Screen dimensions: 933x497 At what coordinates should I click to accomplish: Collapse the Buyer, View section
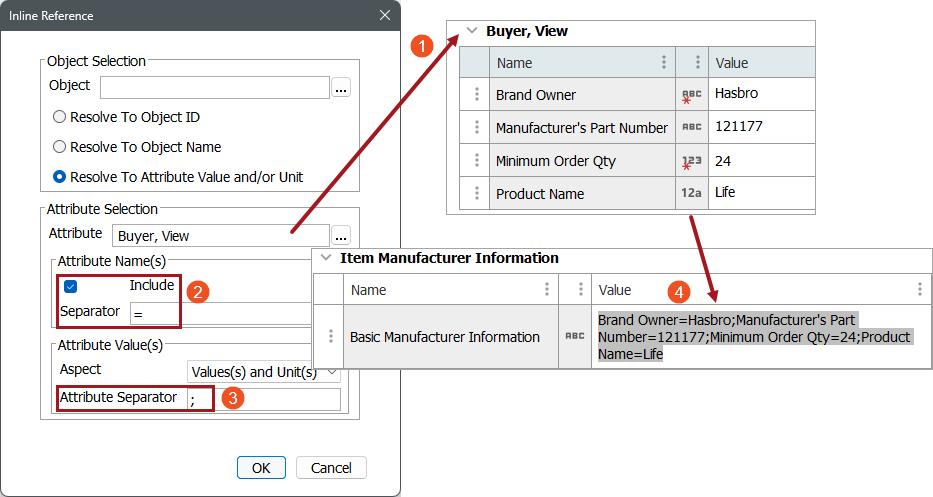[x=471, y=31]
